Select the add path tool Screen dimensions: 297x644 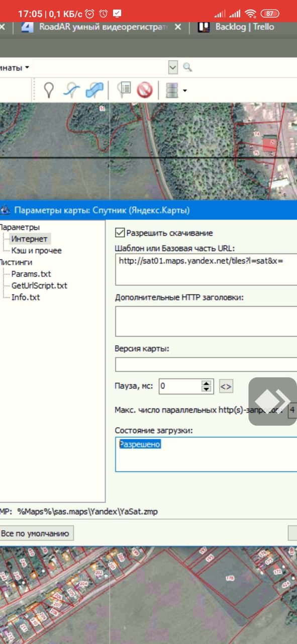(71, 90)
